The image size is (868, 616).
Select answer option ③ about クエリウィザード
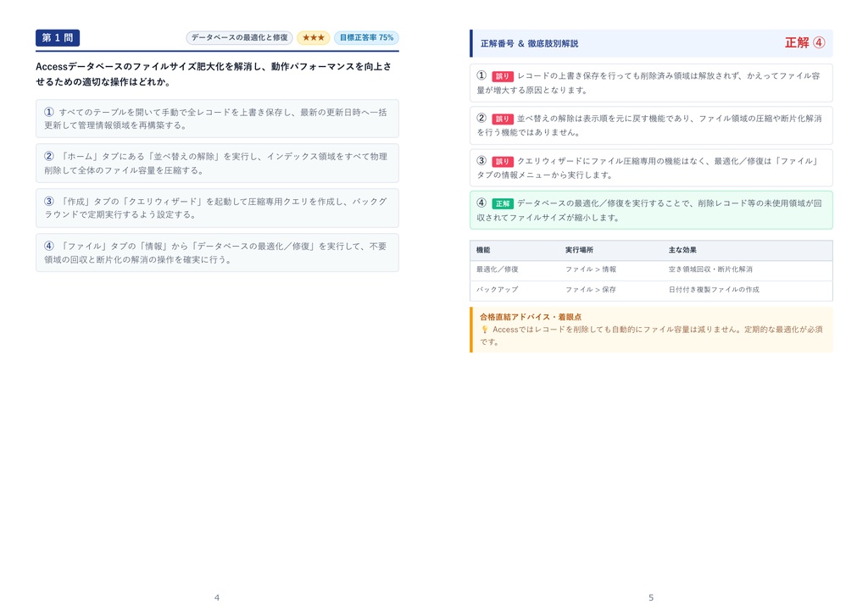[217, 208]
